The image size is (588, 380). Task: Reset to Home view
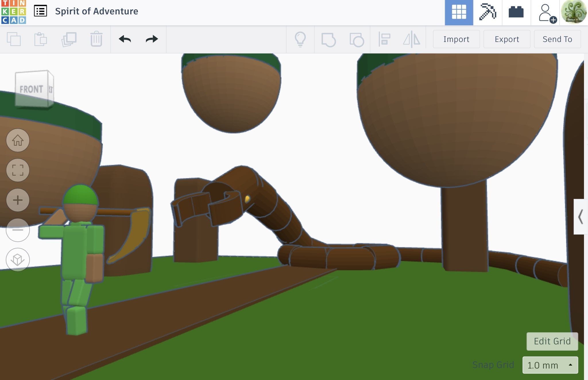coord(18,140)
